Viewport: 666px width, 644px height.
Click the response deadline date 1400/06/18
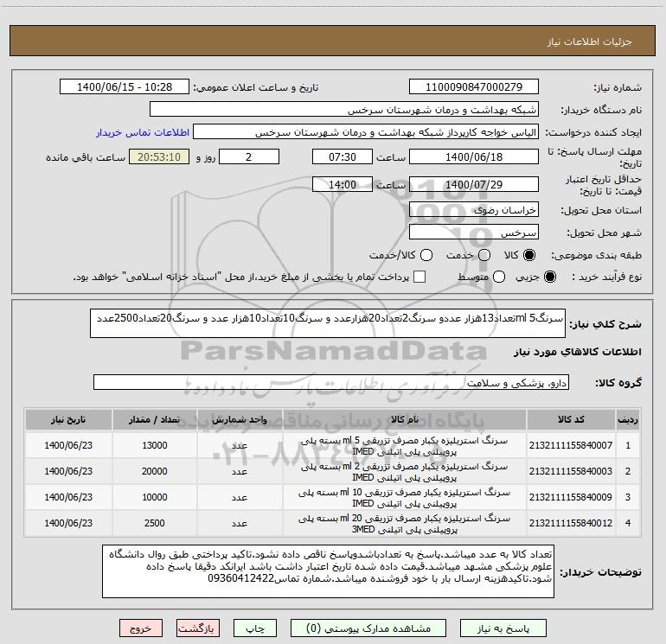tap(474, 156)
